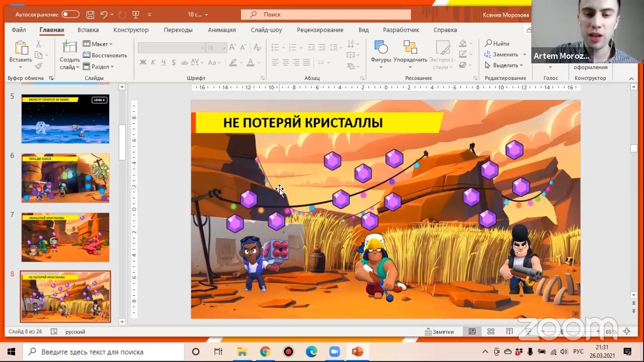Open the Раздел section dropdown
This screenshot has height=362, width=644.
[x=99, y=66]
